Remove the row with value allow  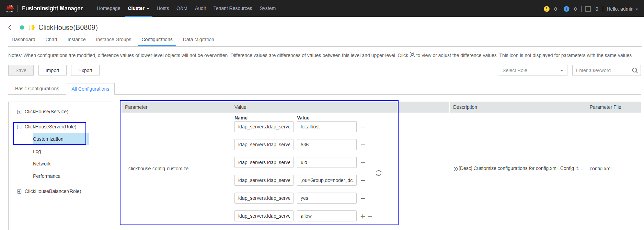(370, 216)
